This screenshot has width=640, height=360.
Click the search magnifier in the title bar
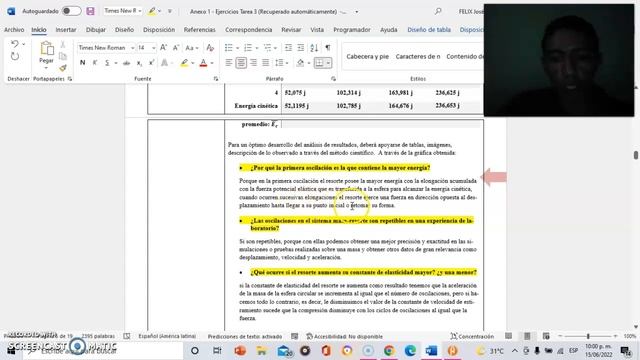[x=438, y=11]
